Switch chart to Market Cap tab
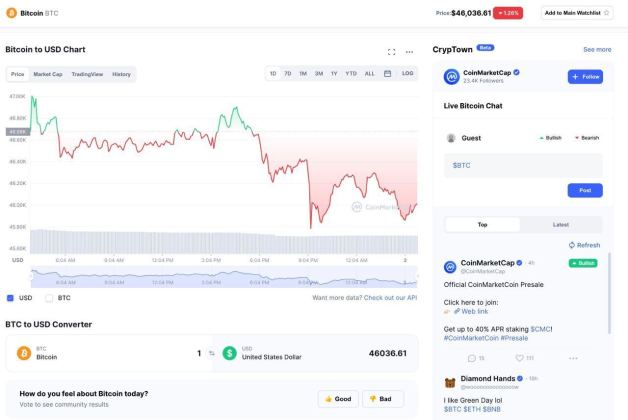Viewport: 628px width, 420px height. 48,74
